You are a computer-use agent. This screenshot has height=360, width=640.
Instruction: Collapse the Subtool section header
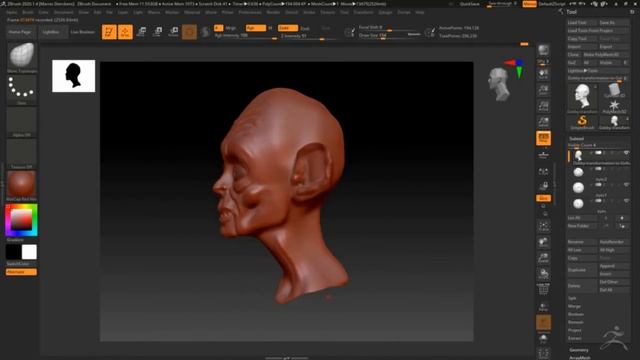click(x=576, y=138)
